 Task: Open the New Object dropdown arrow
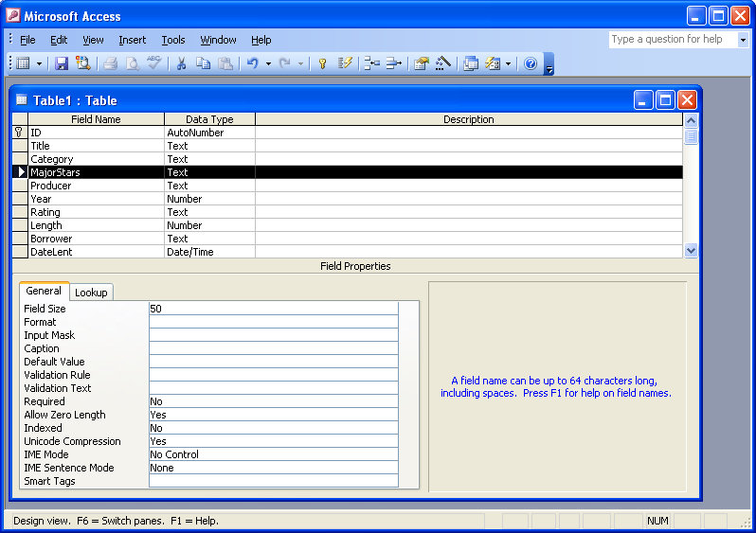508,63
